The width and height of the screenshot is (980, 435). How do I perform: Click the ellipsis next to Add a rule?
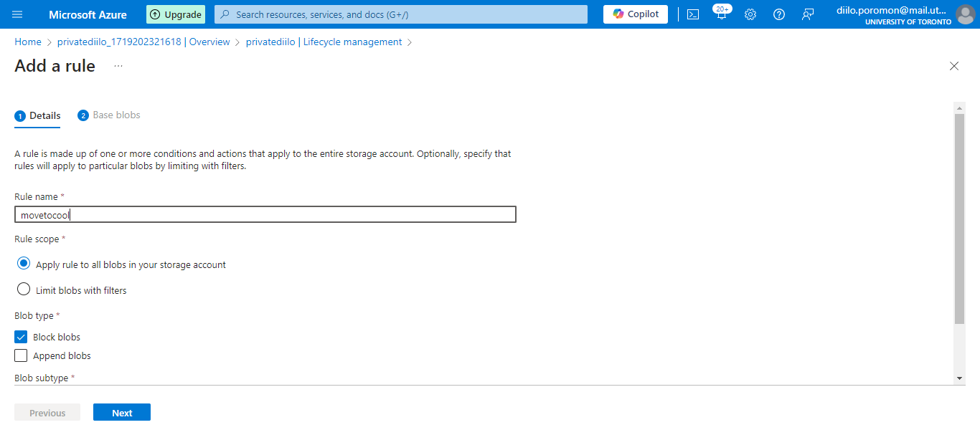(x=118, y=66)
